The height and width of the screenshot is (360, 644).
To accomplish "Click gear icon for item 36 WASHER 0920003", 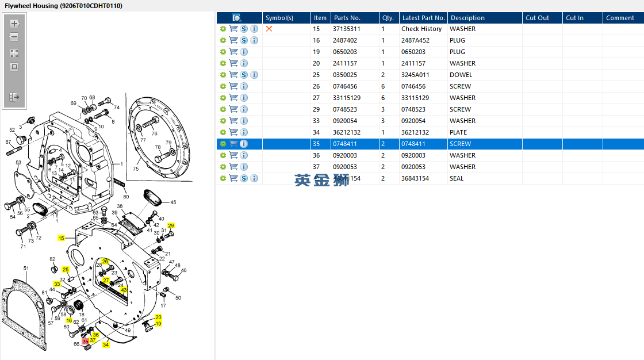I will 223,155.
